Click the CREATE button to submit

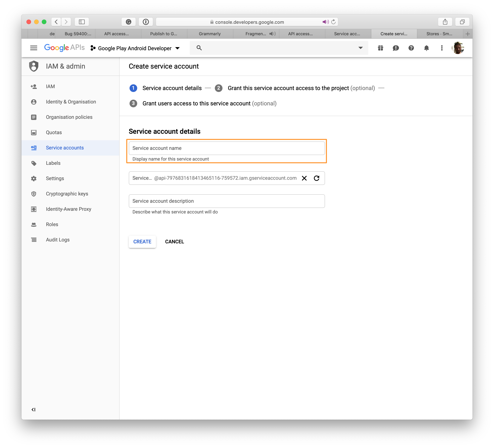[x=142, y=241]
